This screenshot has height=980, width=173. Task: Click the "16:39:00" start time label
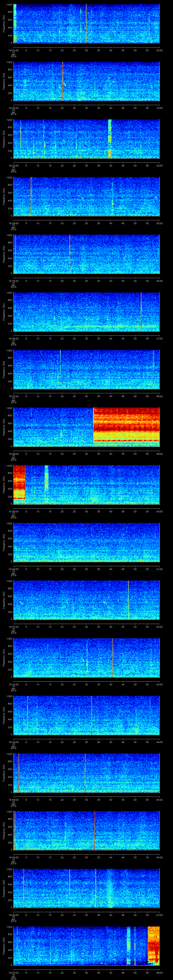pyautogui.click(x=13, y=511)
